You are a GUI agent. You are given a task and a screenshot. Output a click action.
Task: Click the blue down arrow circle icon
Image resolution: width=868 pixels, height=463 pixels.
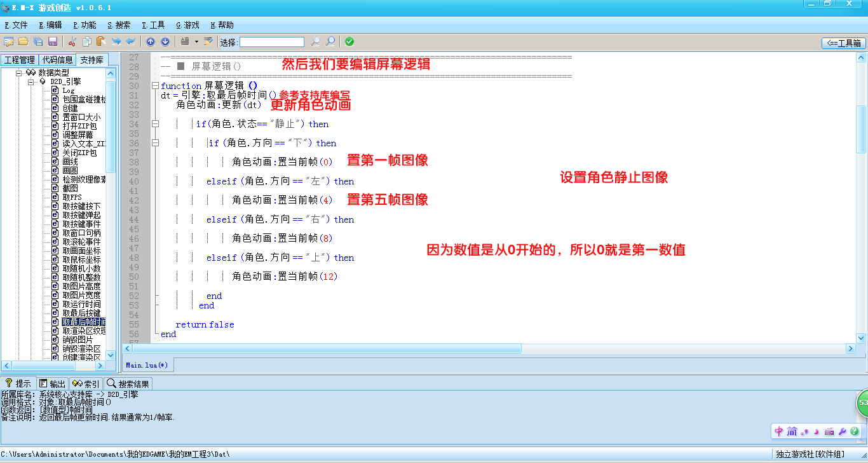pos(165,42)
